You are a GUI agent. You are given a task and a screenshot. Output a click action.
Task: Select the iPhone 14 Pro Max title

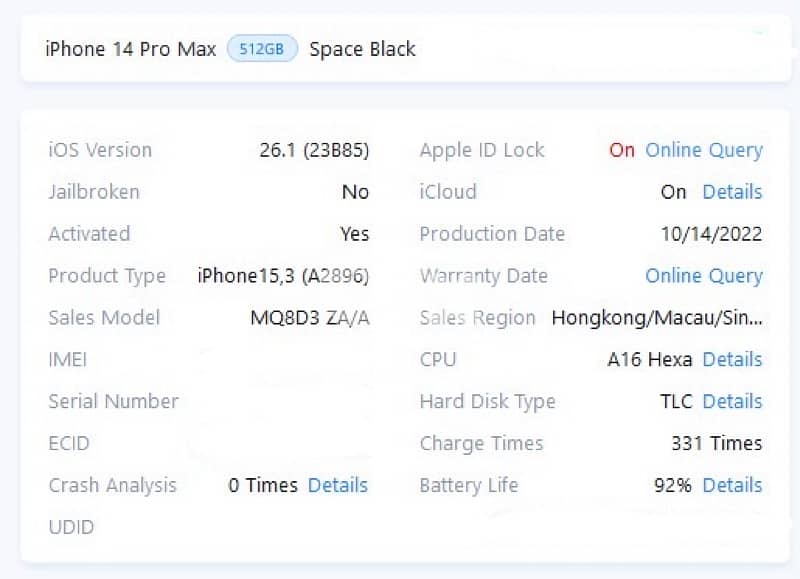pos(129,48)
